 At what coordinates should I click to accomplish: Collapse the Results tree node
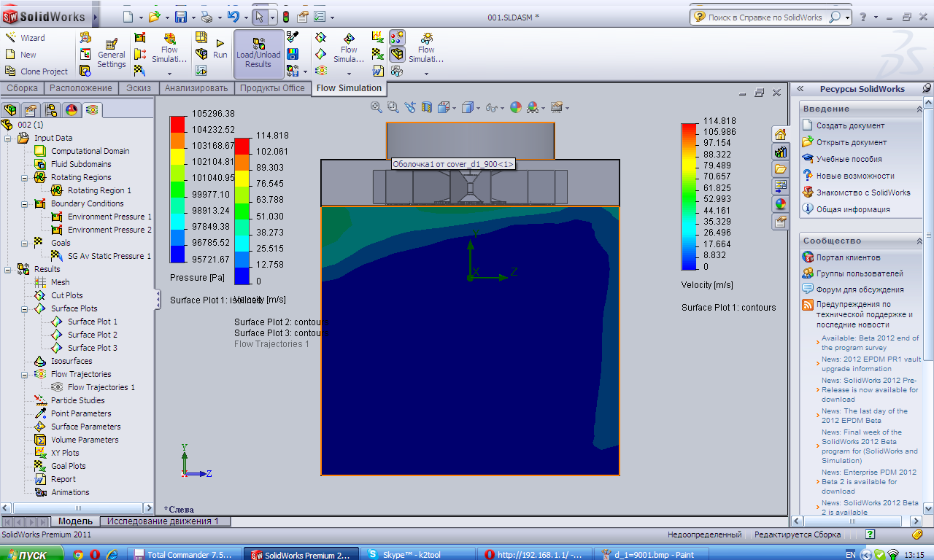coord(9,269)
